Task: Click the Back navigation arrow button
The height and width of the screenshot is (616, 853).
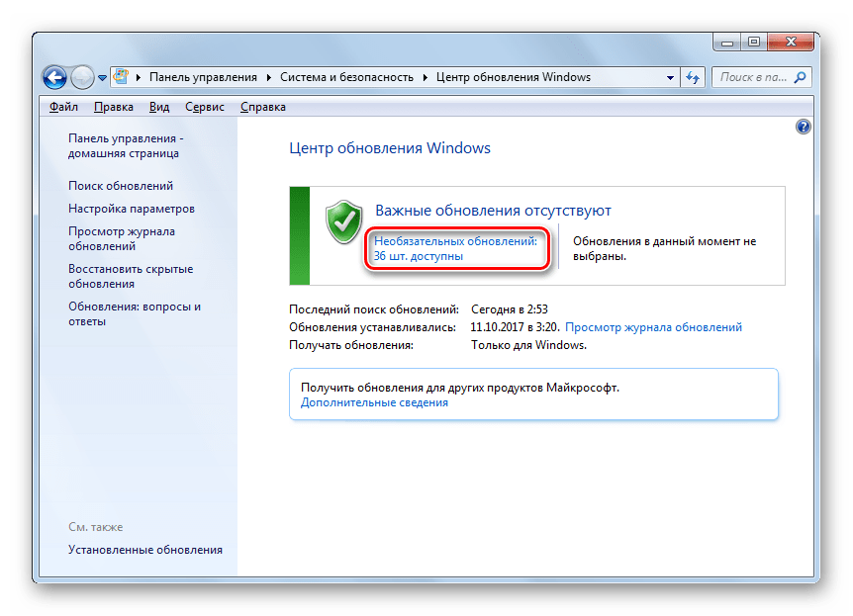Action: click(x=54, y=77)
